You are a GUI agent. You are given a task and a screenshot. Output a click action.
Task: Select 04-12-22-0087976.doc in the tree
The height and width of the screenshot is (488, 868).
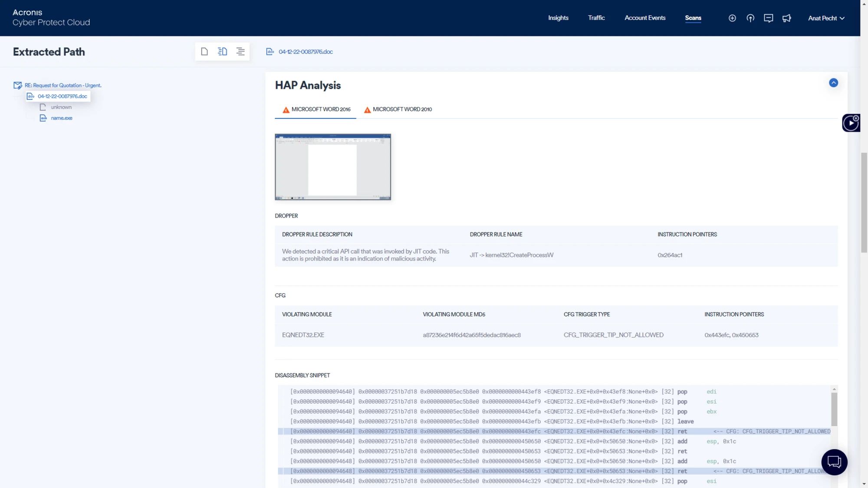click(x=62, y=96)
